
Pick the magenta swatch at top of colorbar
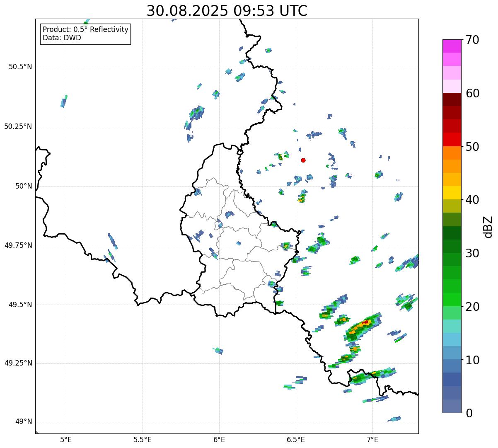454,46
